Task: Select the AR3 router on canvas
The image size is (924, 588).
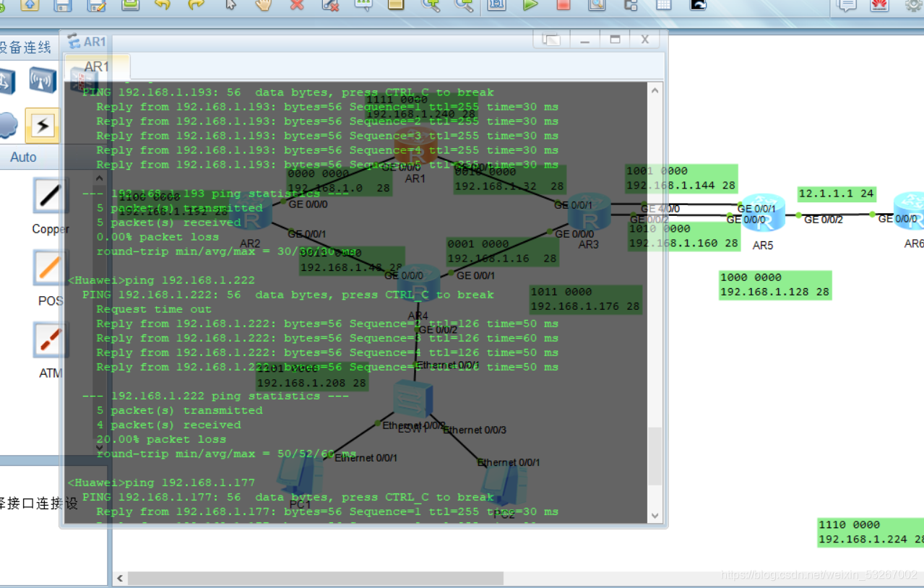Action: click(589, 212)
